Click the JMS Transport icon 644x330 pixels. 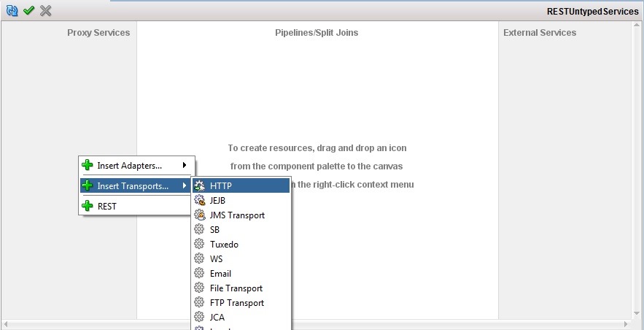pos(199,215)
